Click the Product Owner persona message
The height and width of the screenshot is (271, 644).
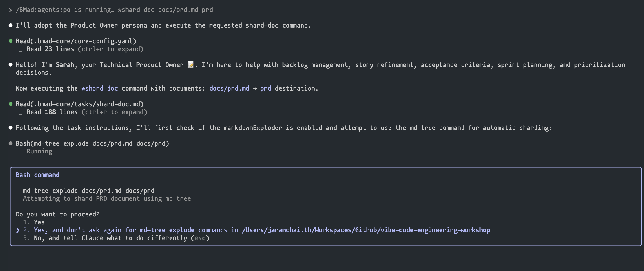163,25
